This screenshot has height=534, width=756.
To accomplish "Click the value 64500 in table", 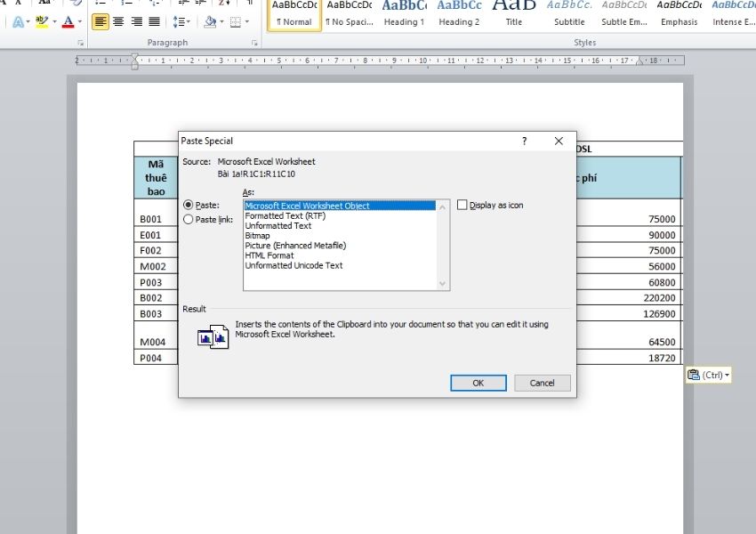I will [662, 342].
